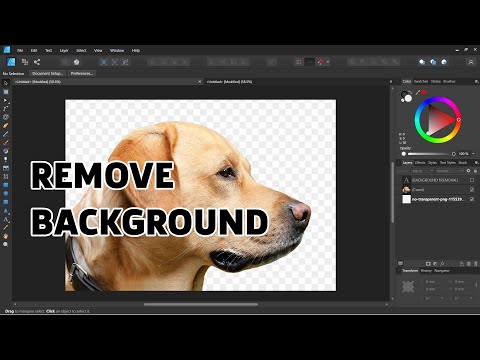This screenshot has width=480, height=360.
Task: Open the Window menu
Action: 117,50
